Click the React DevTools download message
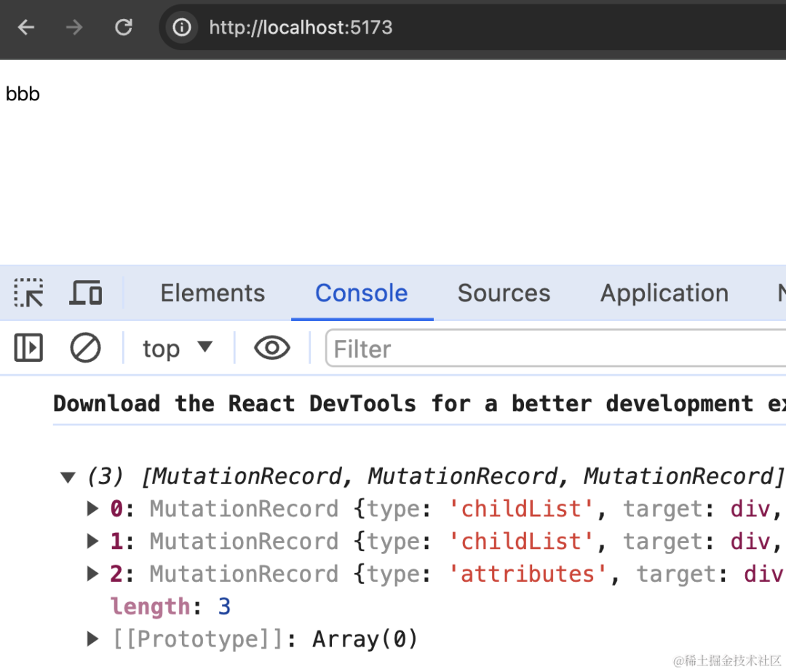The height and width of the screenshot is (672, 786). click(x=419, y=403)
